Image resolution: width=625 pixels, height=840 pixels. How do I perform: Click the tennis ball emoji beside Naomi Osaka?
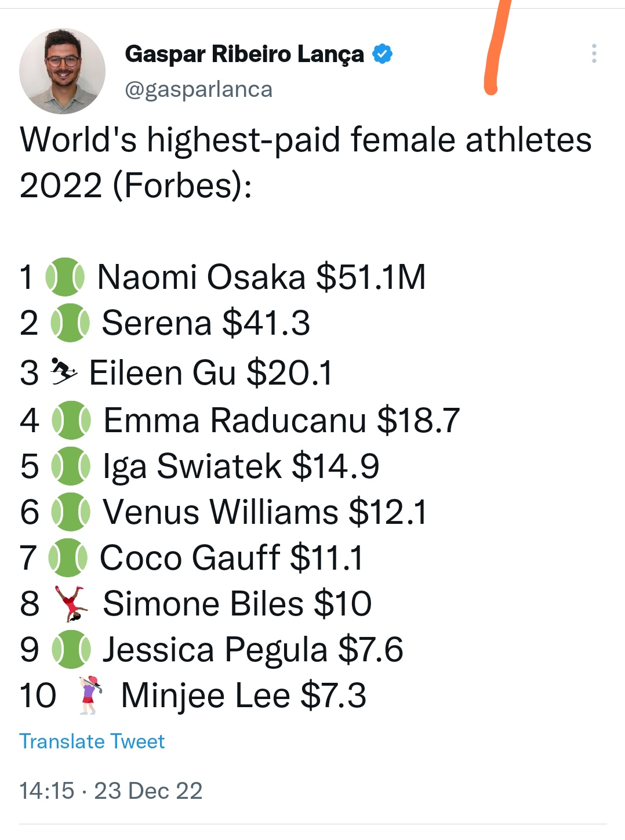[x=66, y=277]
